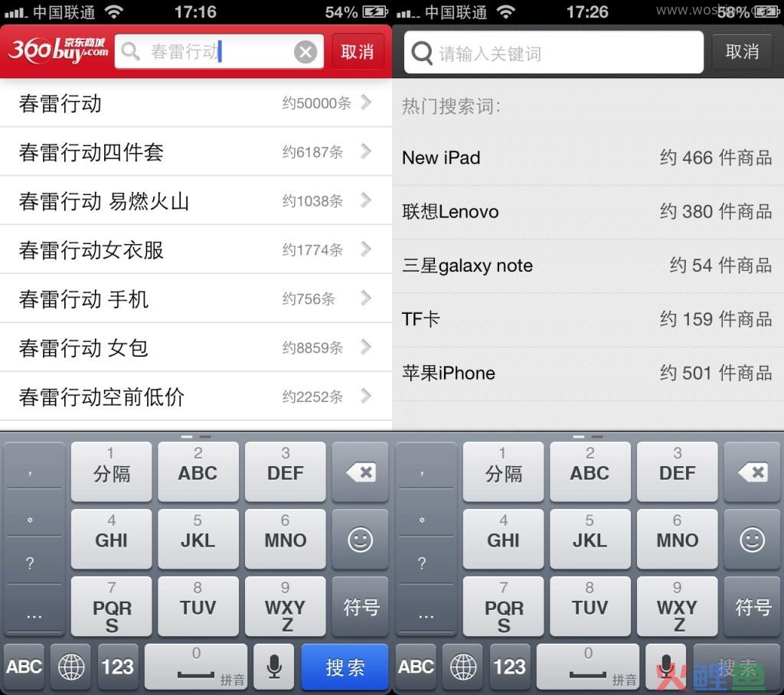Open emoji with smiley key on right keyboard
This screenshot has height=695, width=784.
(x=752, y=539)
